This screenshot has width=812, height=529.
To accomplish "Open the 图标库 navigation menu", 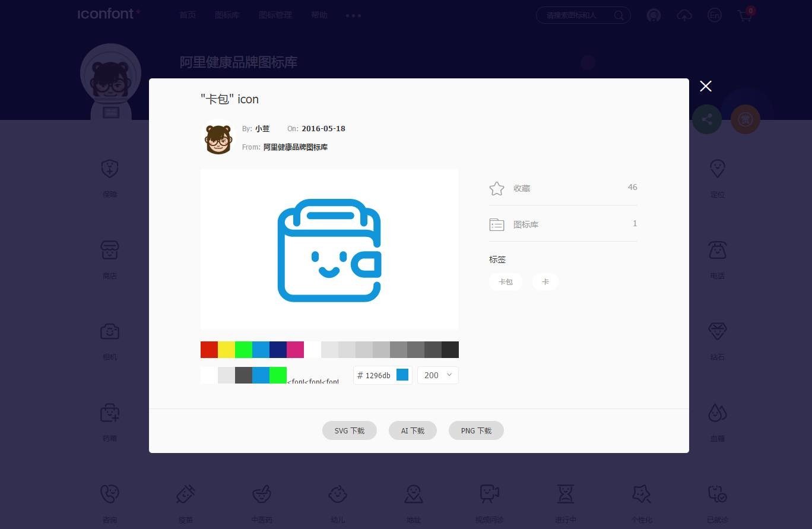I will [227, 15].
